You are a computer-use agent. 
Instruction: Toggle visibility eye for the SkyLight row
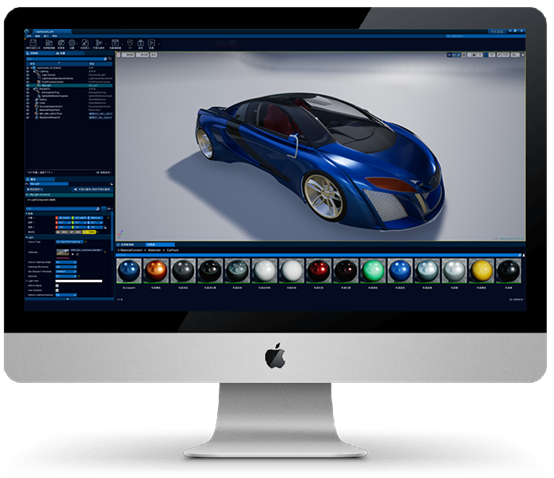pos(28,85)
